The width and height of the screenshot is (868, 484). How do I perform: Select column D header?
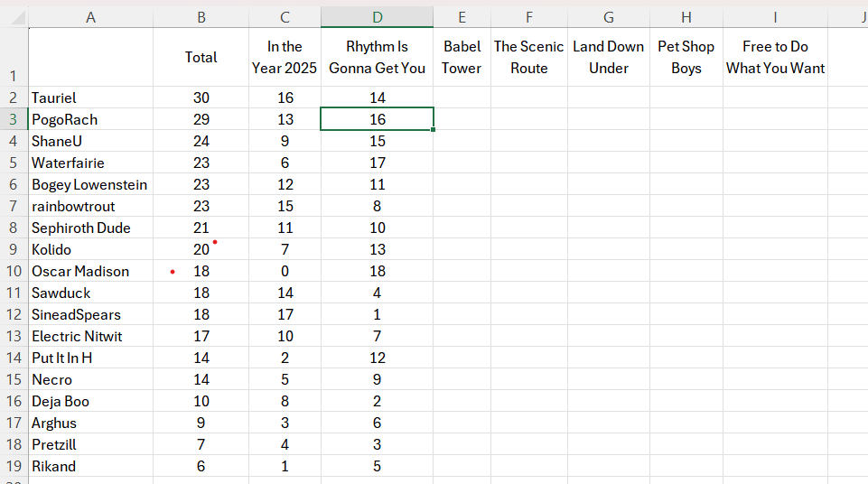click(x=377, y=17)
